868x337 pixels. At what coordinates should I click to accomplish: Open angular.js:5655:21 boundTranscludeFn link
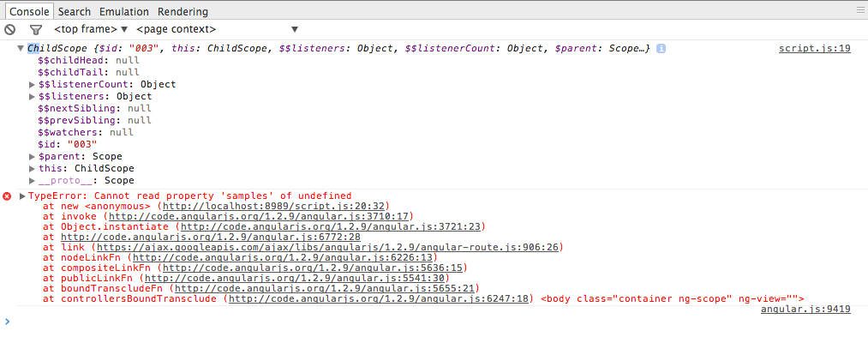325,289
